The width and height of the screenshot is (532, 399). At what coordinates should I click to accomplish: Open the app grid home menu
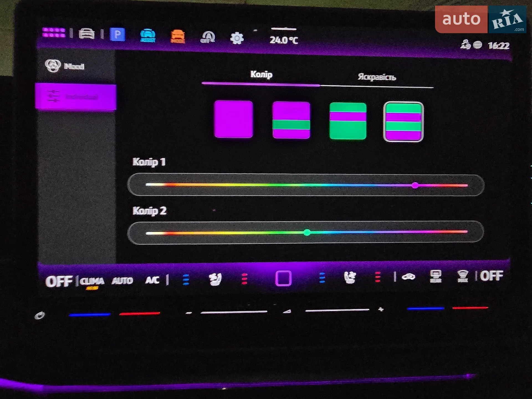(x=54, y=32)
